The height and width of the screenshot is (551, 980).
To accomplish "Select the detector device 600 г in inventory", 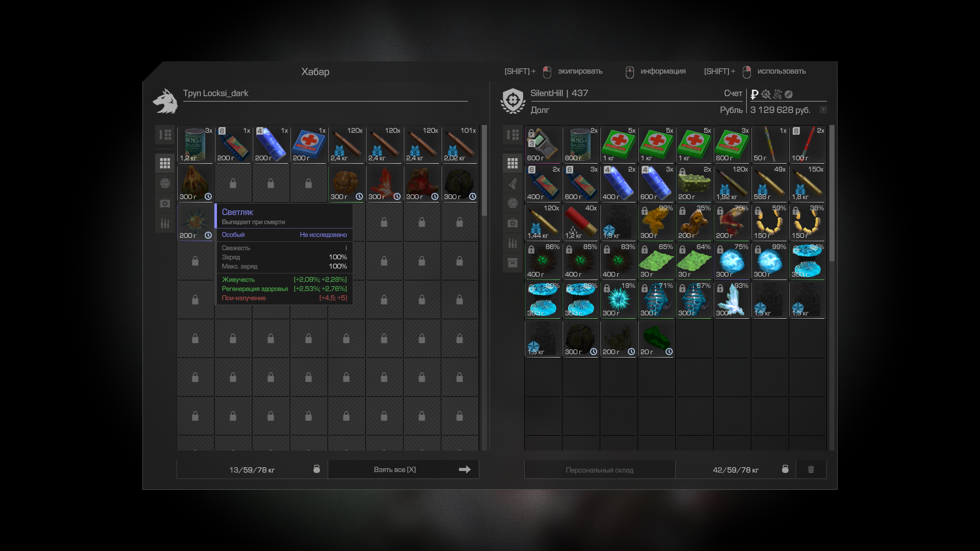I will pos(543,144).
